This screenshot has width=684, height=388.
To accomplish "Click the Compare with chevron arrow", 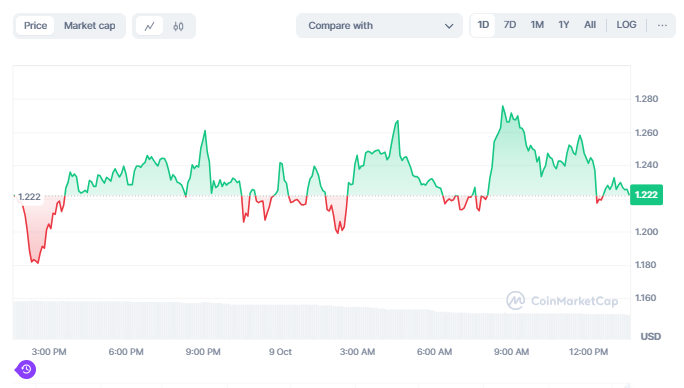I will pyautogui.click(x=448, y=26).
